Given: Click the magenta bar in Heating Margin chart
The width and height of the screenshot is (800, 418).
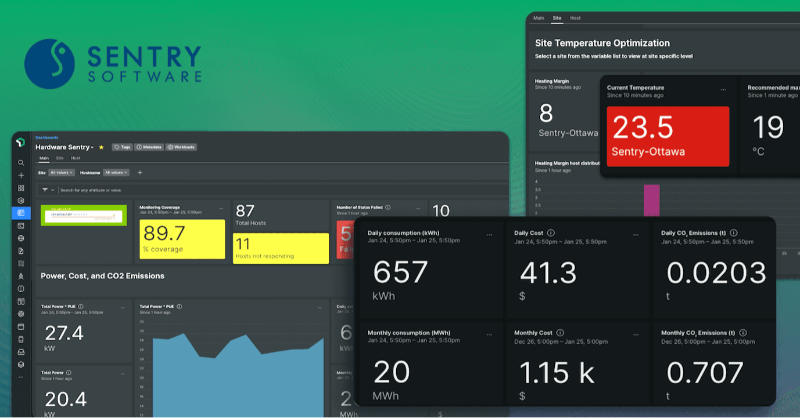Looking at the screenshot, I should click(x=652, y=200).
